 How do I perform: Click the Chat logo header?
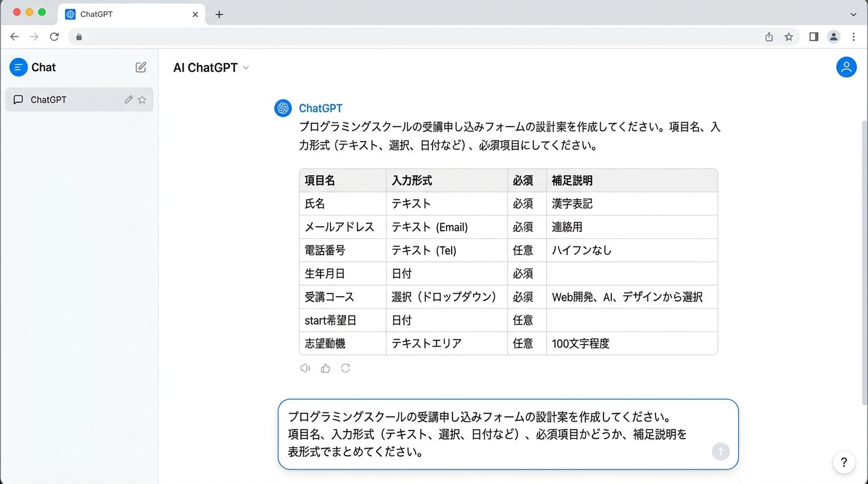[x=33, y=67]
